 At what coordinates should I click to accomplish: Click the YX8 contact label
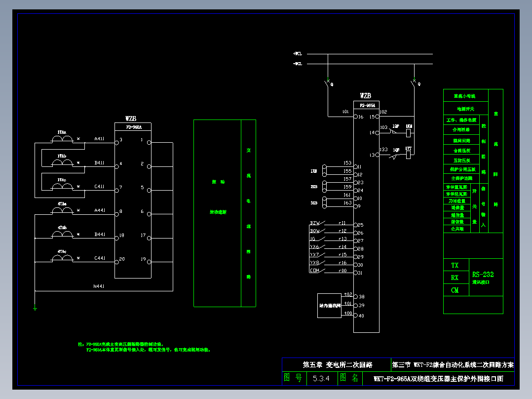(x=314, y=263)
